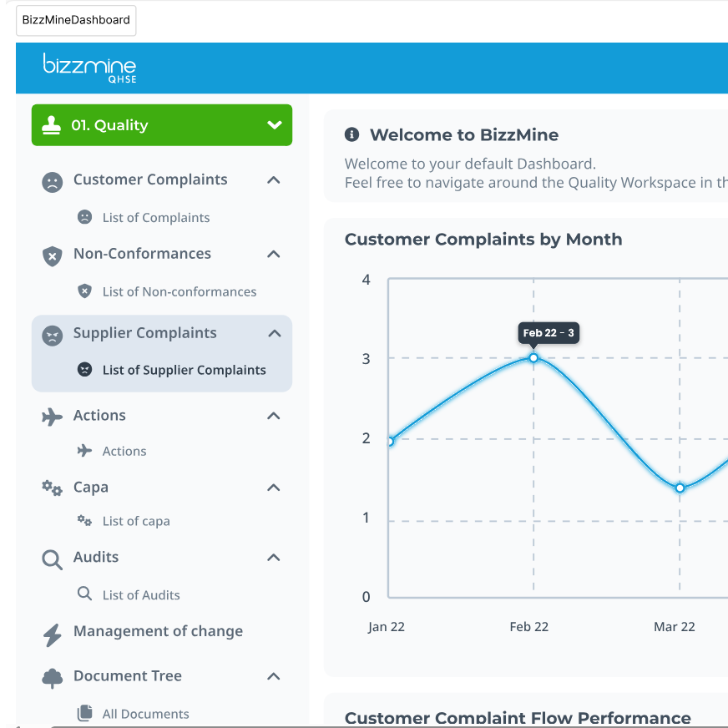Click the tree icon beside Document Tree
The image size is (728, 728).
click(x=52, y=678)
